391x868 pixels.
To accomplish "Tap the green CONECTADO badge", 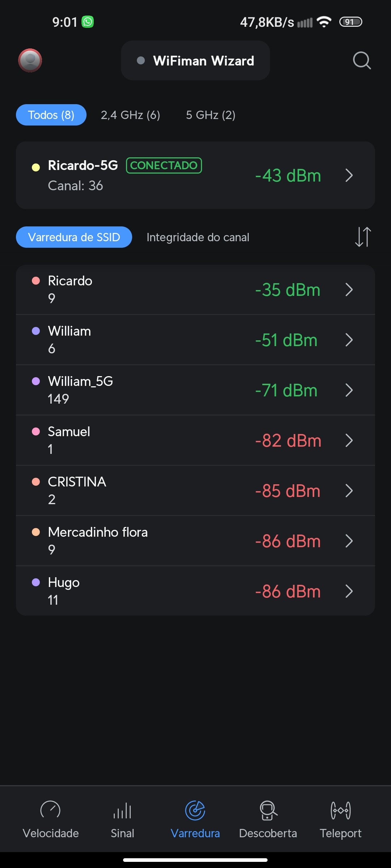I will point(164,166).
